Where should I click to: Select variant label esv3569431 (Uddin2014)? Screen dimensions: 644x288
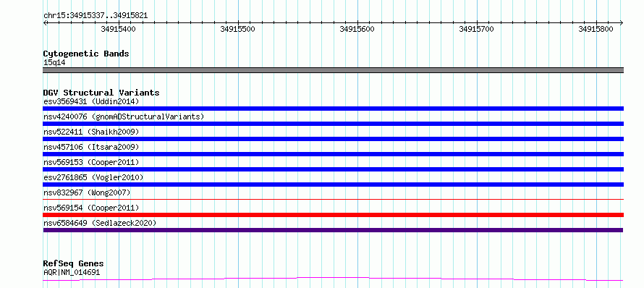coord(91,101)
